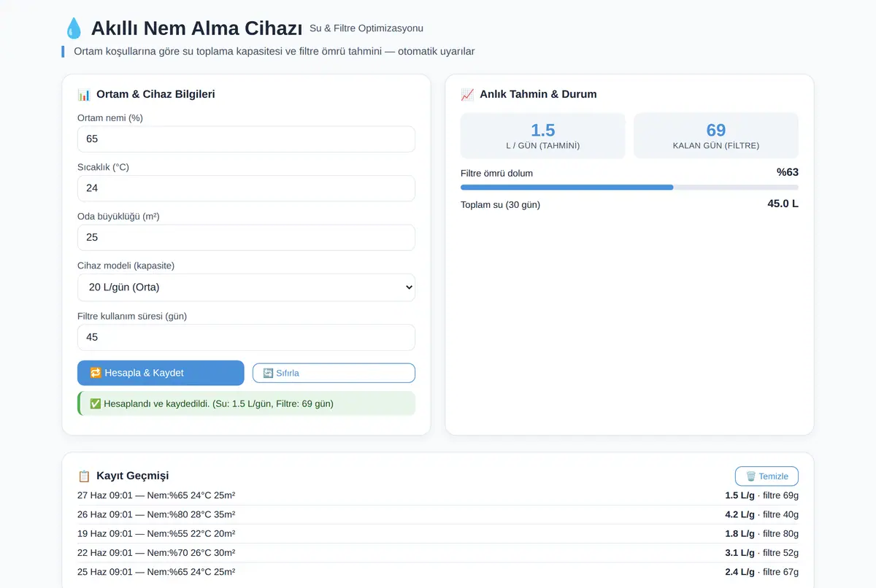The height and width of the screenshot is (588, 876).
Task: Click the bar chart icon beside Ortam & Cihaz Bilgileri
Action: tap(84, 94)
